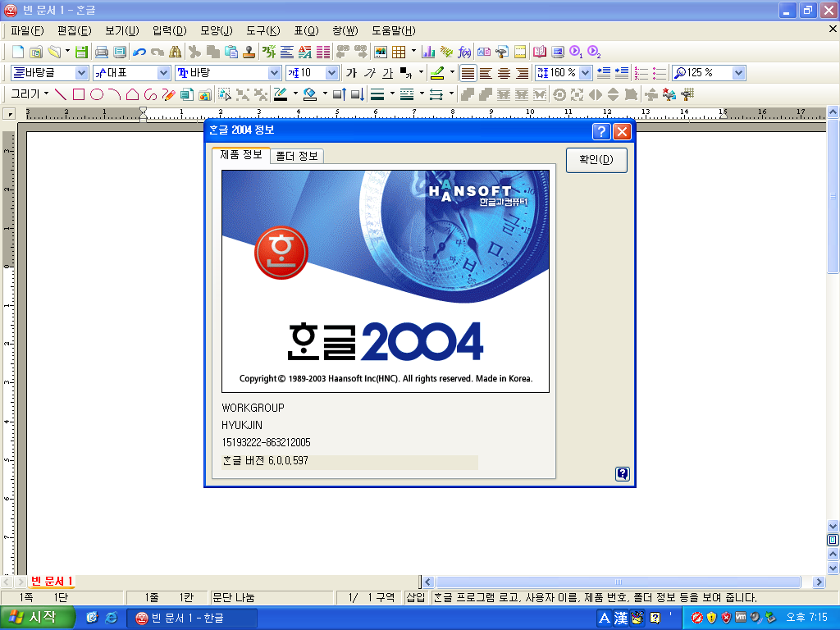This screenshot has height=630, width=840.
Task: Expand line spacing 160 % dropdown
Action: (x=586, y=73)
